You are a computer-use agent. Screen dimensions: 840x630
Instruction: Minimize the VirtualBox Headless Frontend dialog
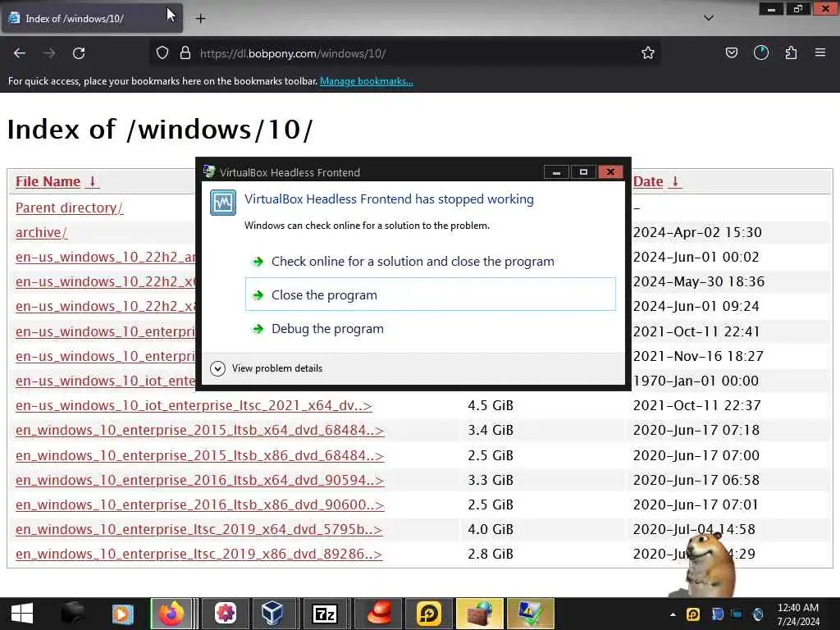tap(556, 172)
